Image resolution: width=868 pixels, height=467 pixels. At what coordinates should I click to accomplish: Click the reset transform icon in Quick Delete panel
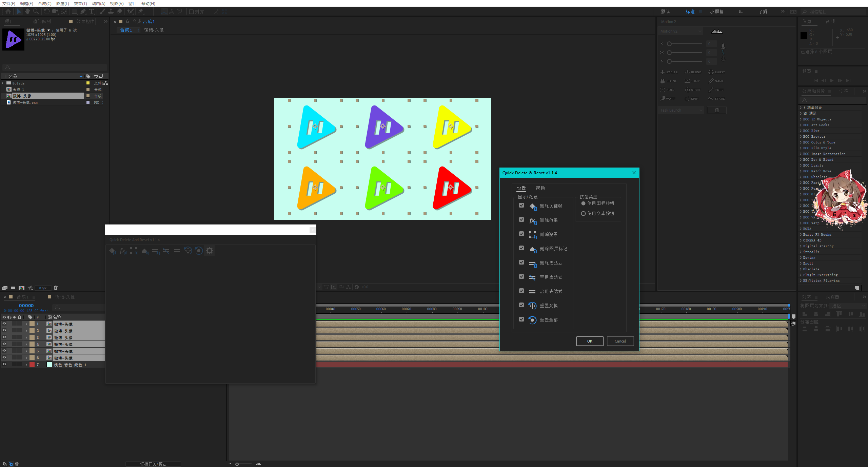[x=188, y=251]
